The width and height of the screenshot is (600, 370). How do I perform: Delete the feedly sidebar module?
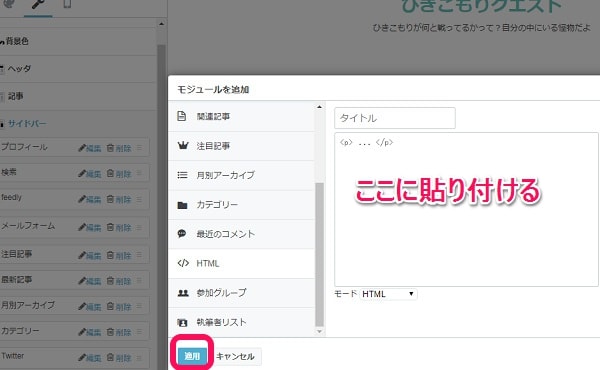tap(119, 199)
